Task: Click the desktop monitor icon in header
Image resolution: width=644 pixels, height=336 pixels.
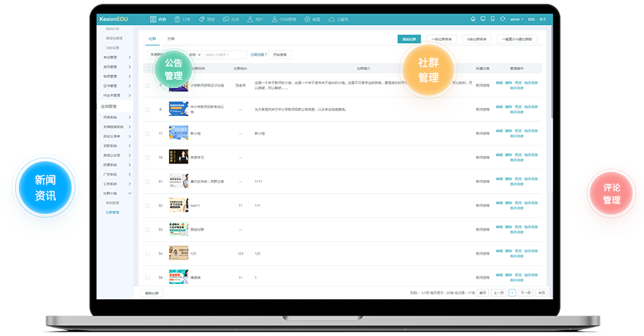Action: coord(483,18)
